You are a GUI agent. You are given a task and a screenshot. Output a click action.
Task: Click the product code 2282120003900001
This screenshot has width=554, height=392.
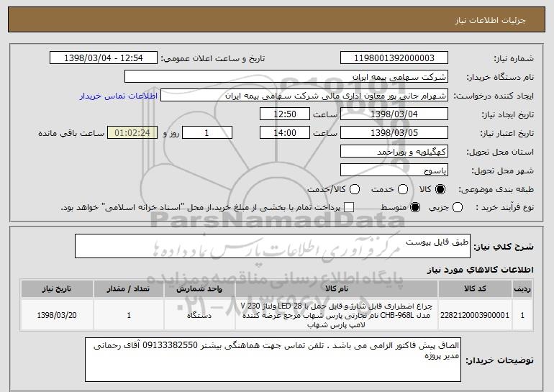(x=475, y=315)
